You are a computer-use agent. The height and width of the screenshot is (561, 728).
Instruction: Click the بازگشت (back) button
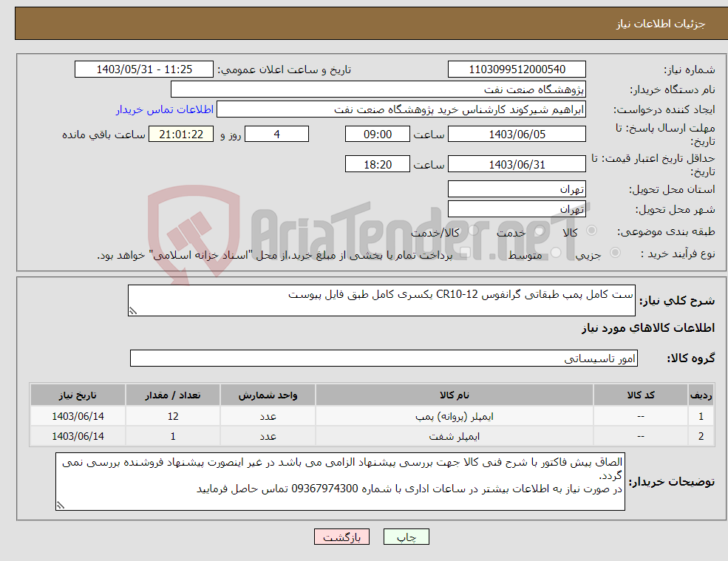coord(341,537)
